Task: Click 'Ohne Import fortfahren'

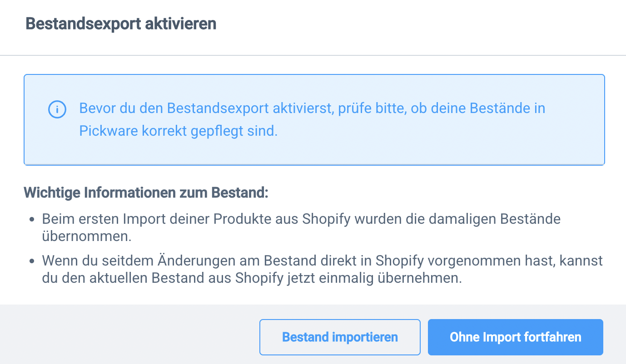Action: [x=515, y=337]
